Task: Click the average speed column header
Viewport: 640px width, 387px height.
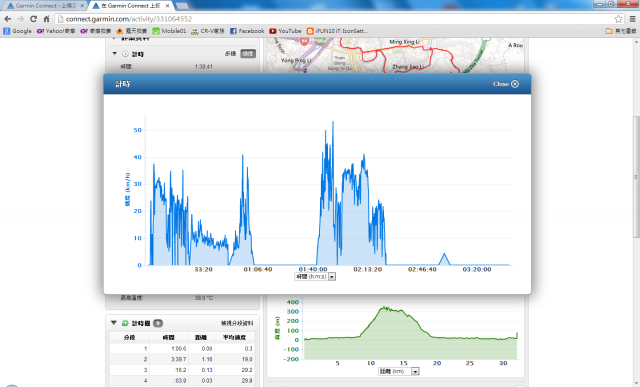Action: click(234, 337)
